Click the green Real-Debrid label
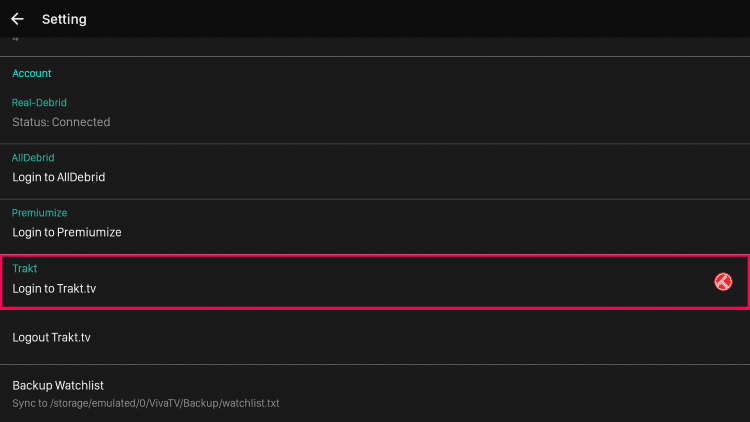 (39, 102)
